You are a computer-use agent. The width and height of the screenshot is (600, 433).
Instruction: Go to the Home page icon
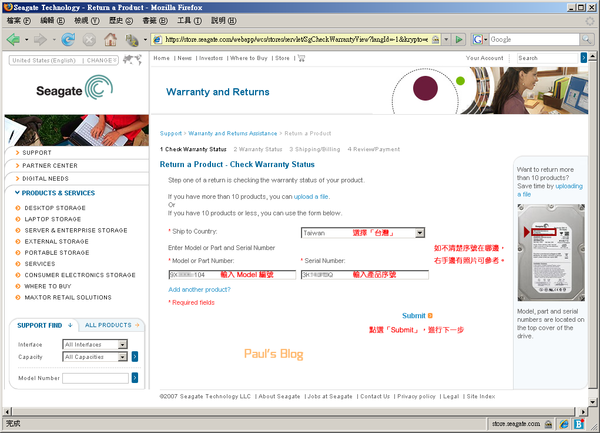pos(111,39)
